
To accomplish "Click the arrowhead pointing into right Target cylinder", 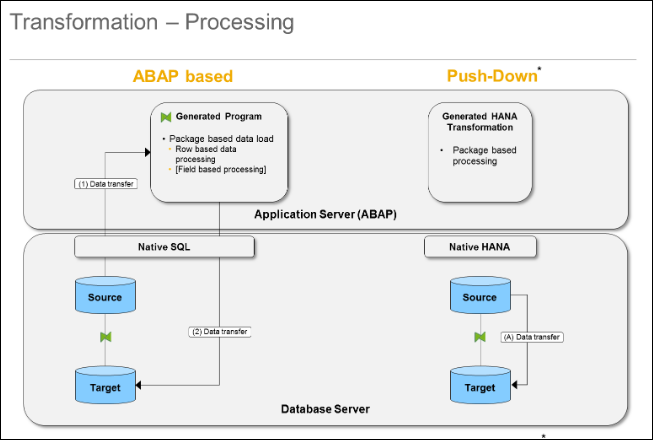I will point(514,385).
